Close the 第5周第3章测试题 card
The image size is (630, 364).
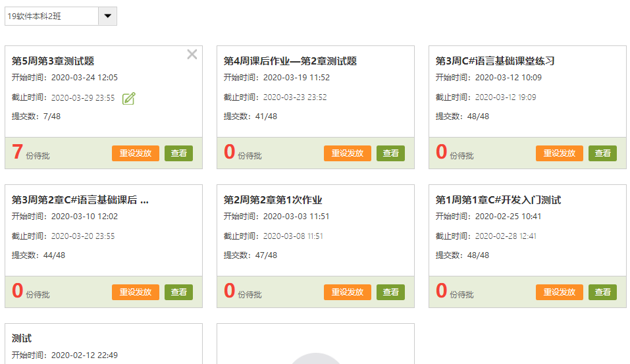(192, 55)
